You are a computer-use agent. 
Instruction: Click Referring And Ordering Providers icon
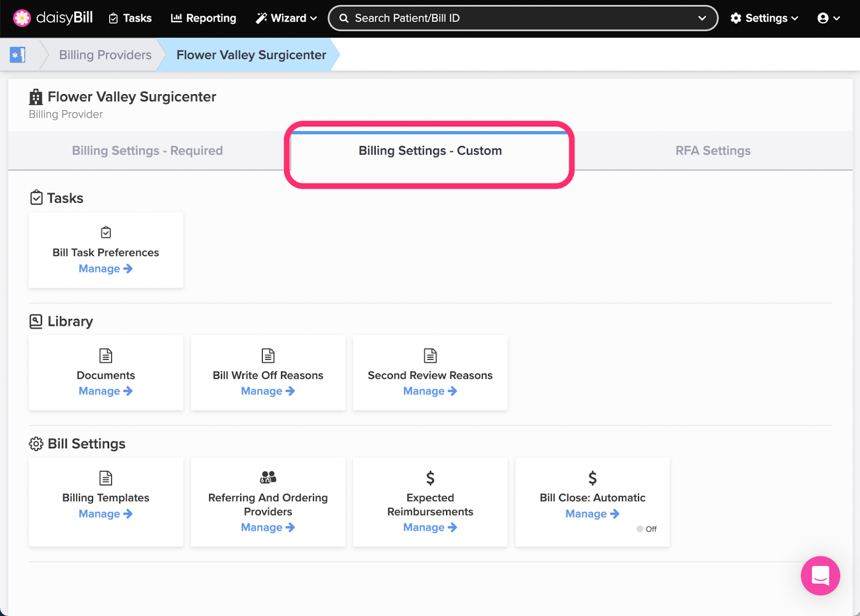[268, 477]
